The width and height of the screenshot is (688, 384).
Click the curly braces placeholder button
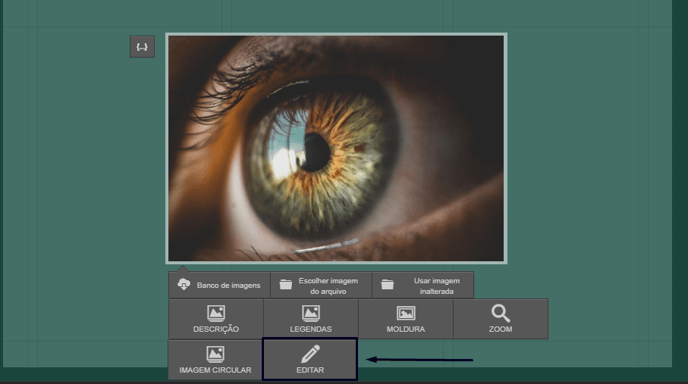click(142, 47)
